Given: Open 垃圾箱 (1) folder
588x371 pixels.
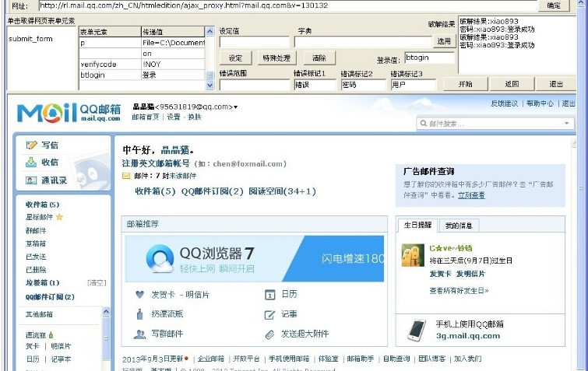Looking at the screenshot, I should (42, 282).
